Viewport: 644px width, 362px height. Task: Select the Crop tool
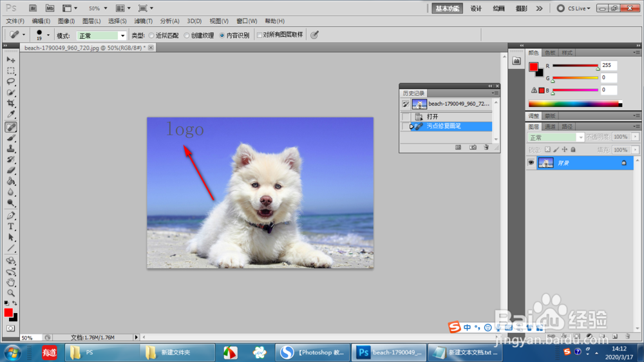[11, 104]
